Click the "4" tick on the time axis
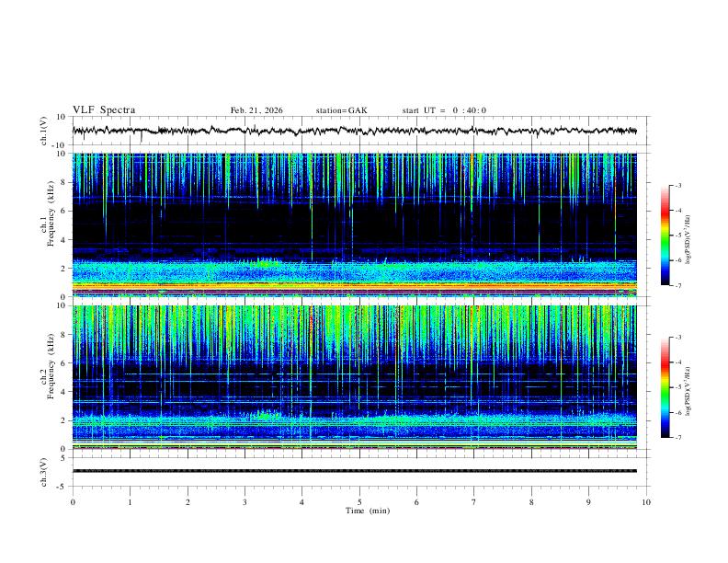Image resolution: width=728 pixels, height=563 pixels. (x=301, y=502)
